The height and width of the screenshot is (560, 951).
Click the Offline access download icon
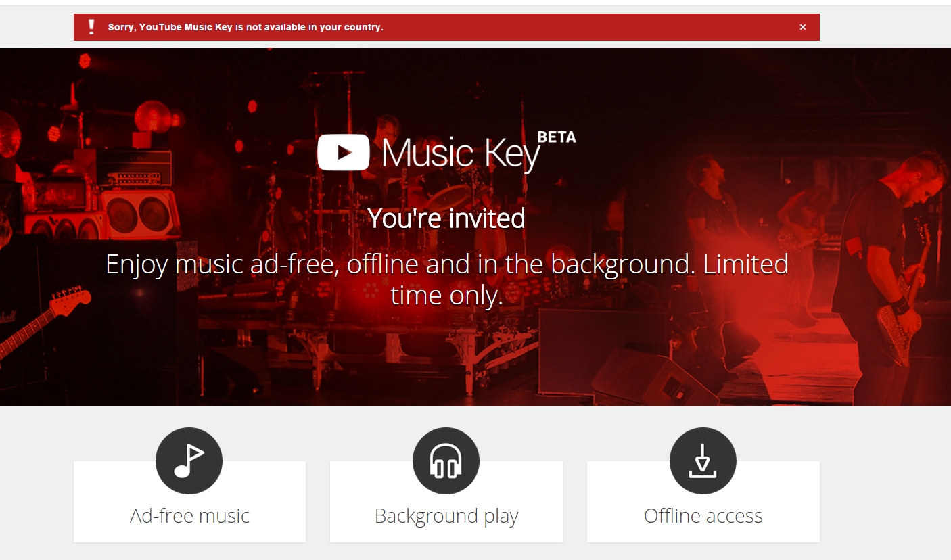(x=703, y=461)
